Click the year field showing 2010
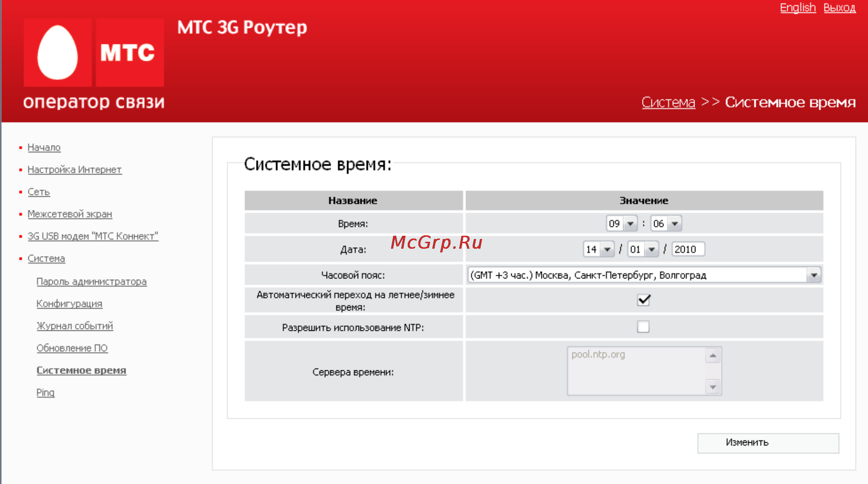The width and height of the screenshot is (868, 484). (688, 249)
